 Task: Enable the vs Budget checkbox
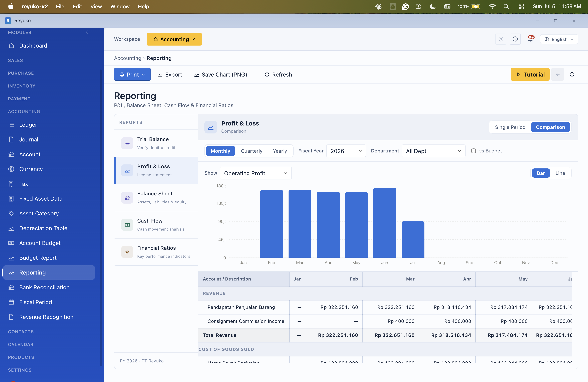point(473,151)
